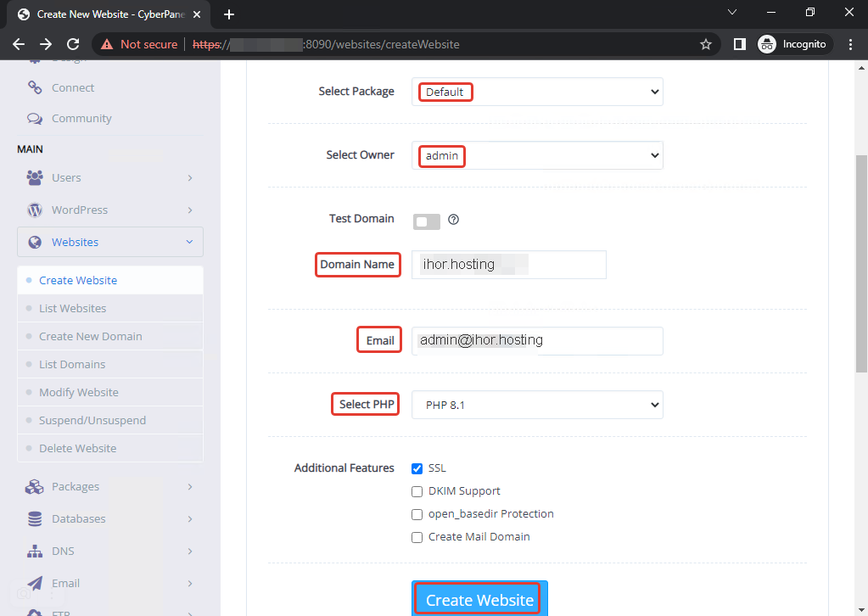Click the Domain Name input field
The width and height of the screenshot is (868, 616).
coord(509,265)
